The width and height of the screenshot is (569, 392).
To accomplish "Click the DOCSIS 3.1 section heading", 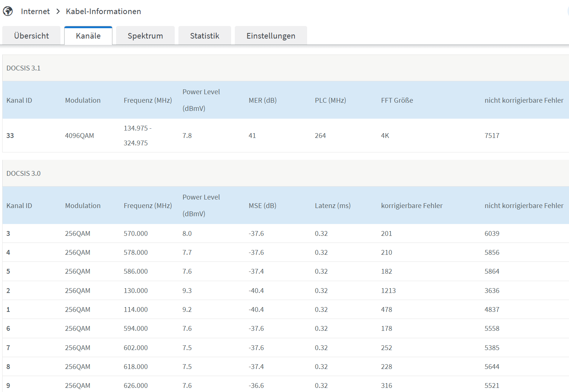I will 23,68.
